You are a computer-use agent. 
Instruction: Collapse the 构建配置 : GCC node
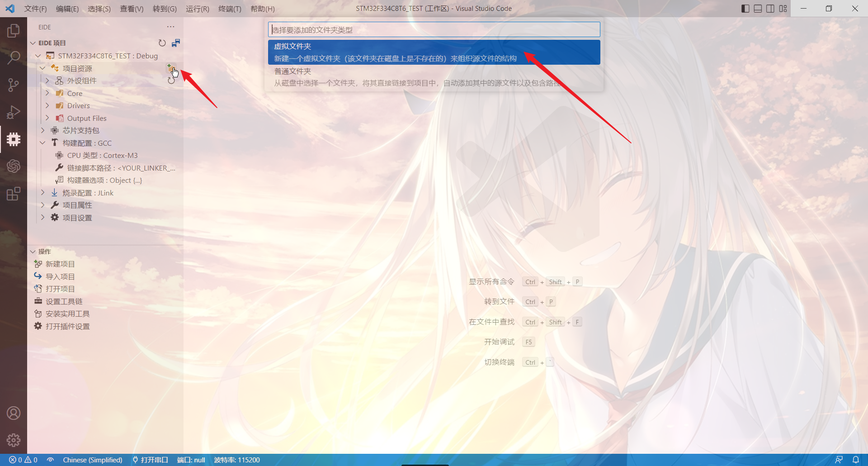42,143
